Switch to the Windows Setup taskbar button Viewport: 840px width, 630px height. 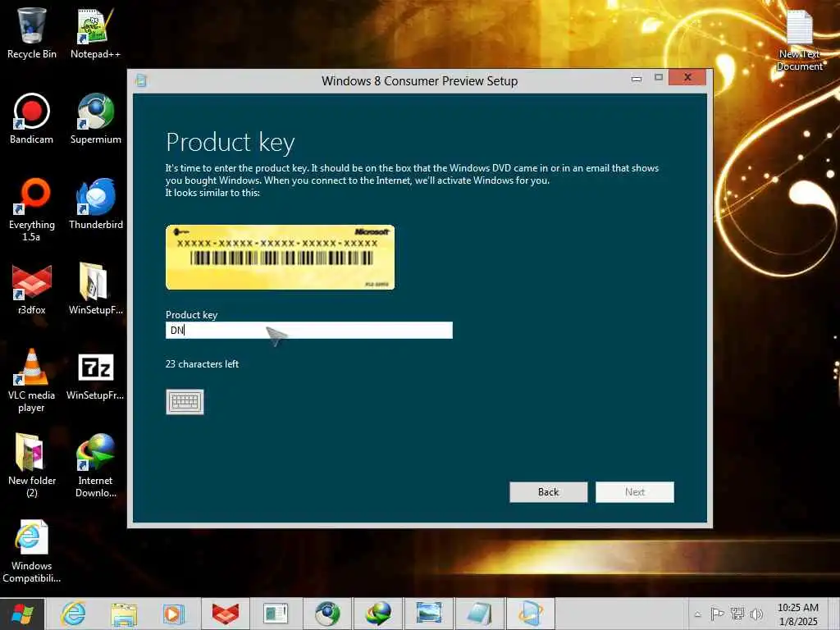click(531, 614)
